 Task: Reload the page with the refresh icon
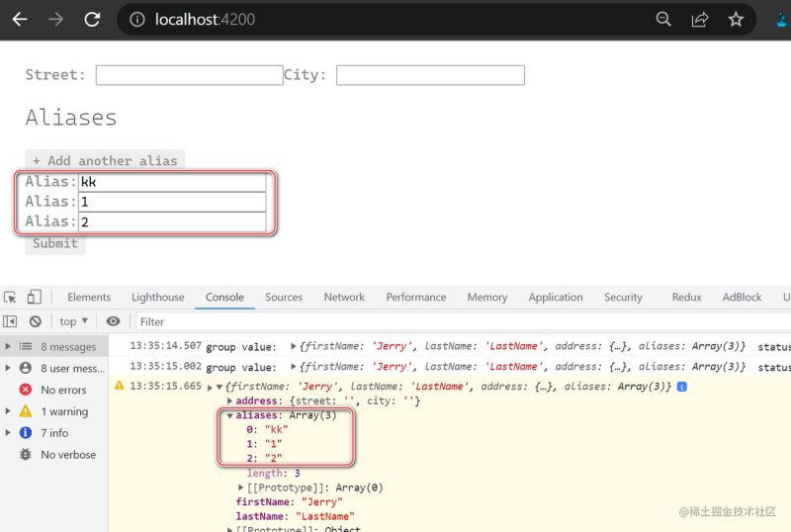click(x=92, y=19)
